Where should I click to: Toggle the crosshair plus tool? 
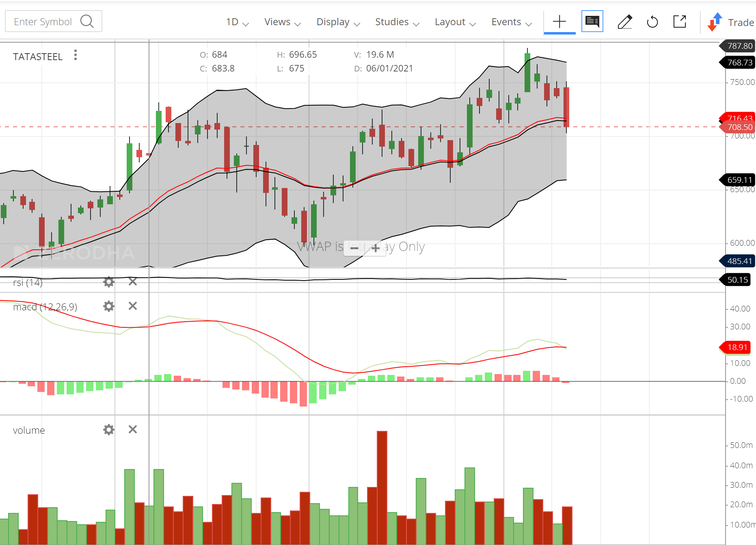pos(559,22)
